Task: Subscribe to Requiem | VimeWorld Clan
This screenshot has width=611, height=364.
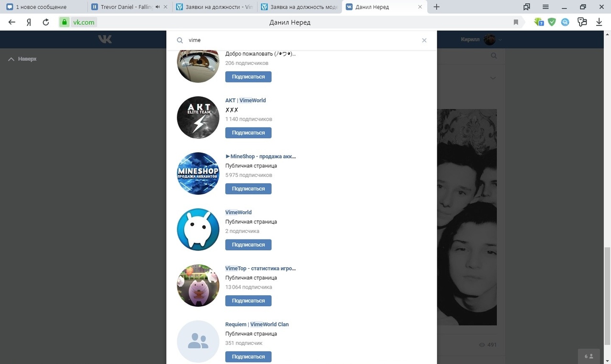Action: click(248, 356)
